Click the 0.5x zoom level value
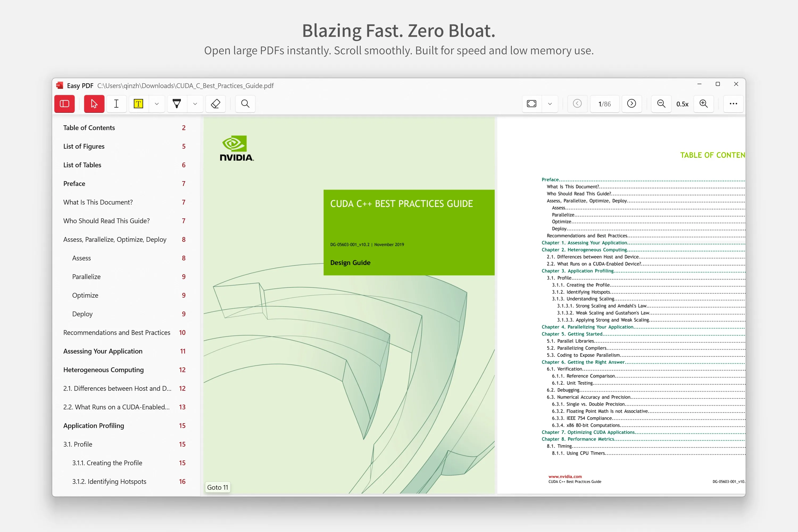 (x=682, y=104)
